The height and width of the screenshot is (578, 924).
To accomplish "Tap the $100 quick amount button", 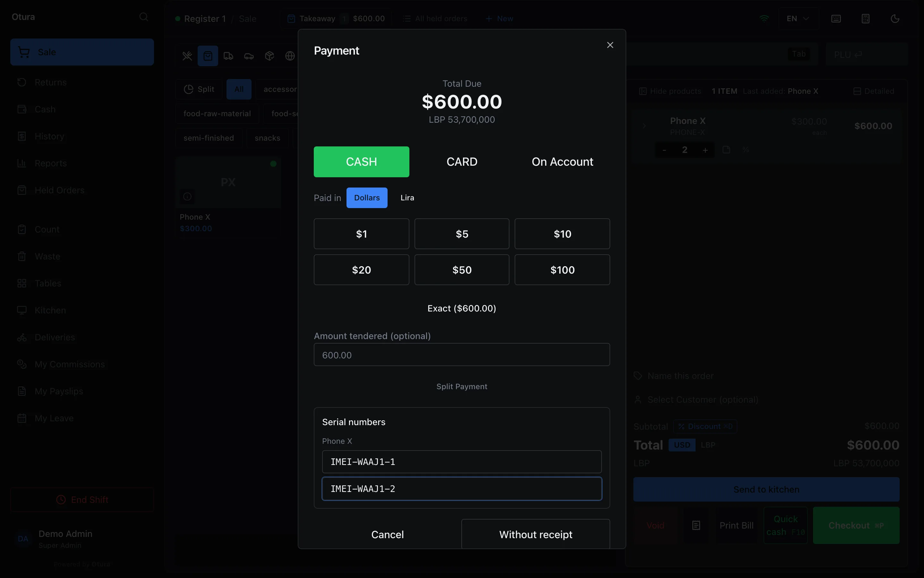I will coord(562,270).
